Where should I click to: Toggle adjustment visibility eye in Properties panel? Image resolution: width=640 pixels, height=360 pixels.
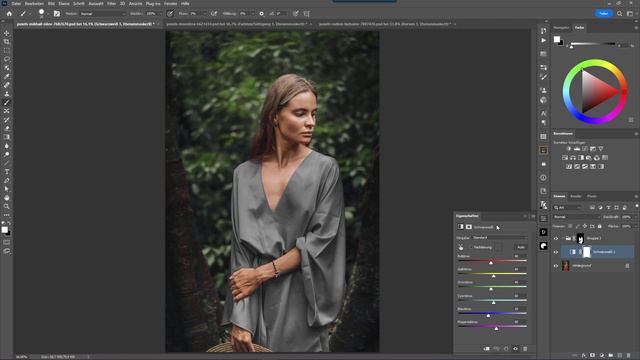click(x=516, y=349)
